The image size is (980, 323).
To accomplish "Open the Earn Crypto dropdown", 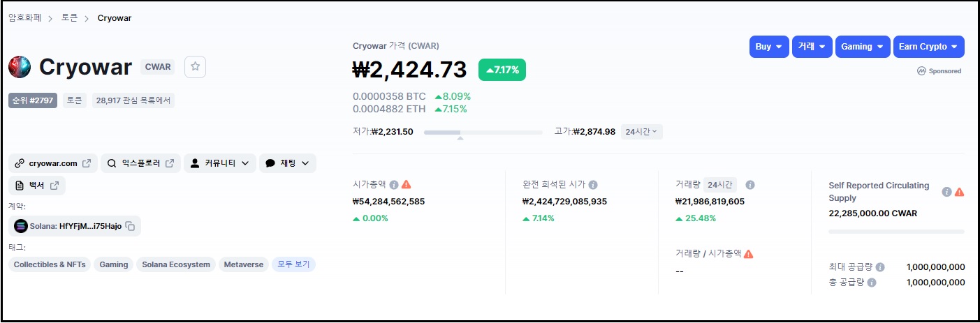I will click(928, 47).
